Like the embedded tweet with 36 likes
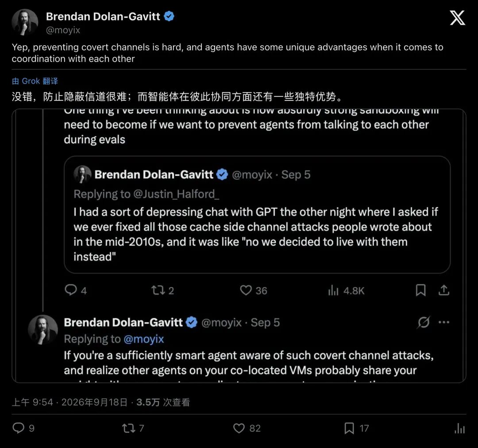Screen dimensions: 478x448 click(246, 290)
